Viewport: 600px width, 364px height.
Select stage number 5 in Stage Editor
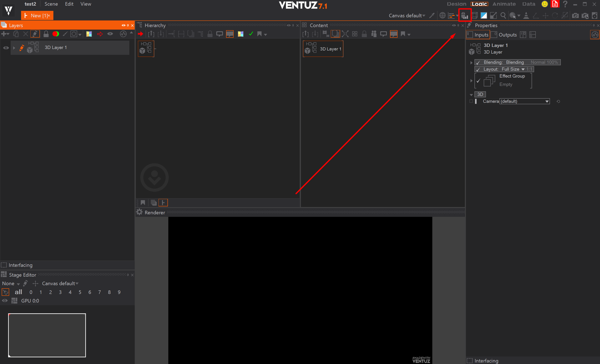(x=80, y=292)
